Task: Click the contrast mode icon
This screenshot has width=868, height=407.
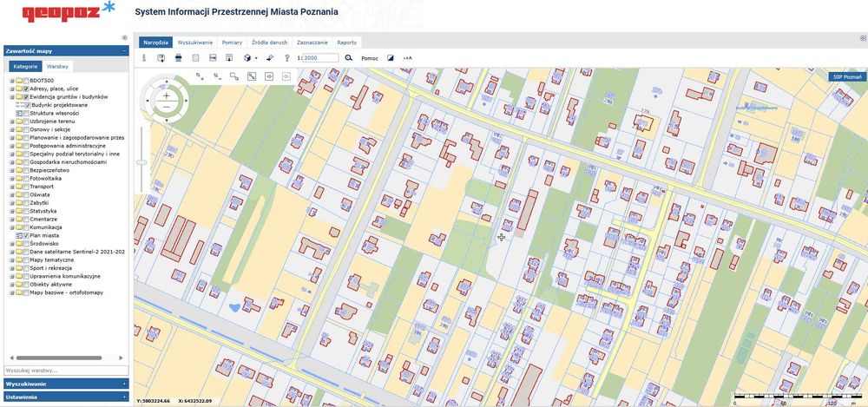Action: 391,57
